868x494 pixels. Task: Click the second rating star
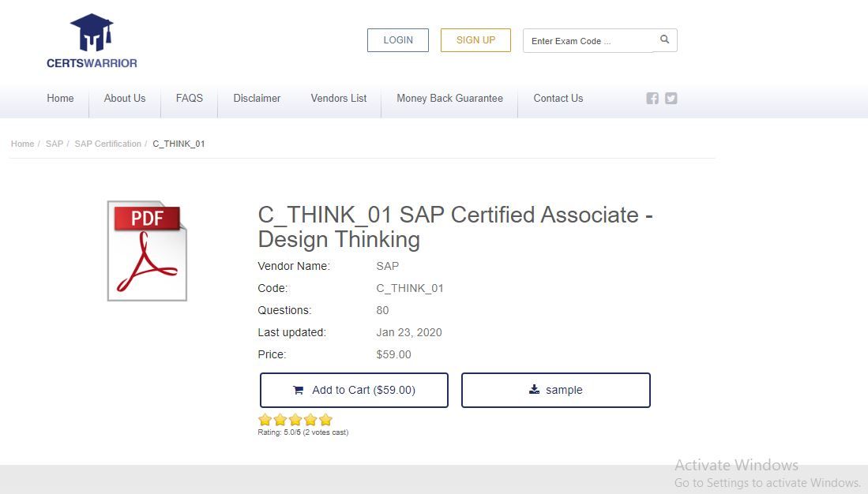[280, 419]
